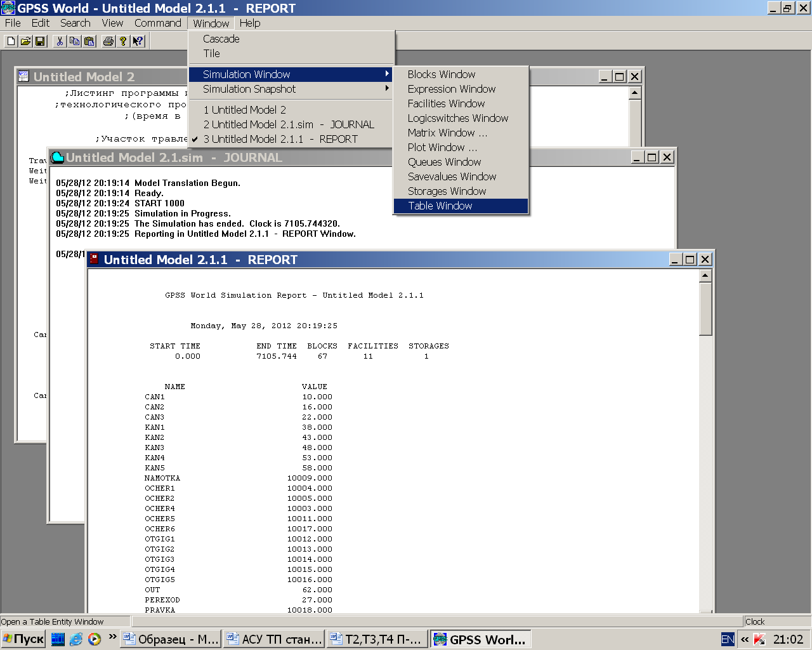Click the Print toolbar icon
This screenshot has height=650, width=812.
(108, 41)
